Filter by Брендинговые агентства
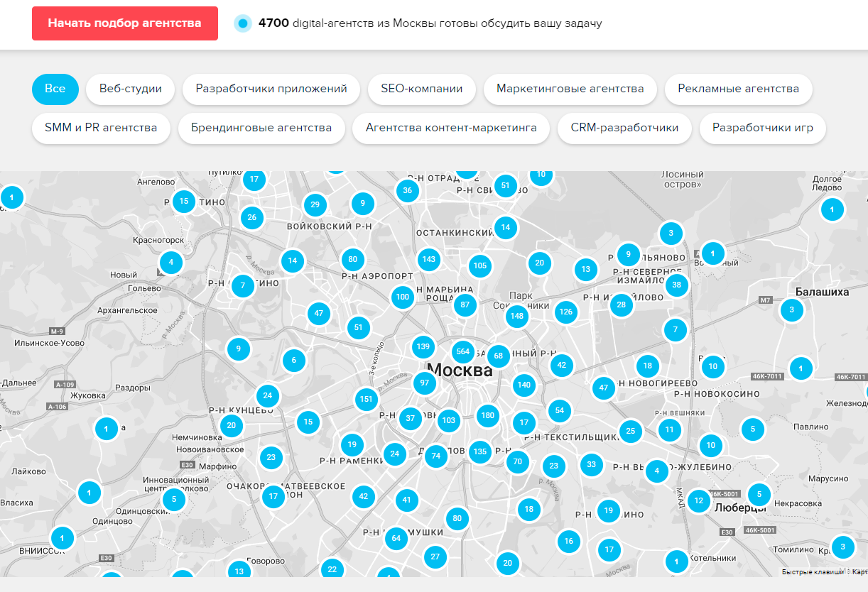 pos(261,128)
